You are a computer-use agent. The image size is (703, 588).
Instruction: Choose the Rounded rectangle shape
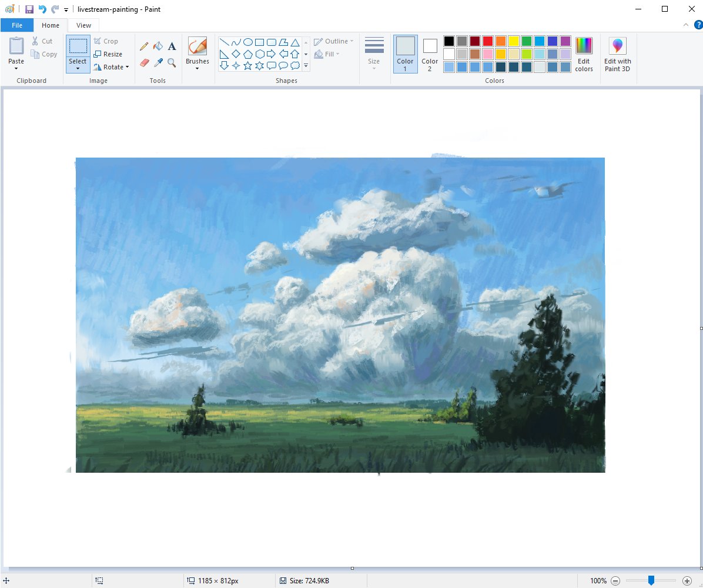[271, 42]
